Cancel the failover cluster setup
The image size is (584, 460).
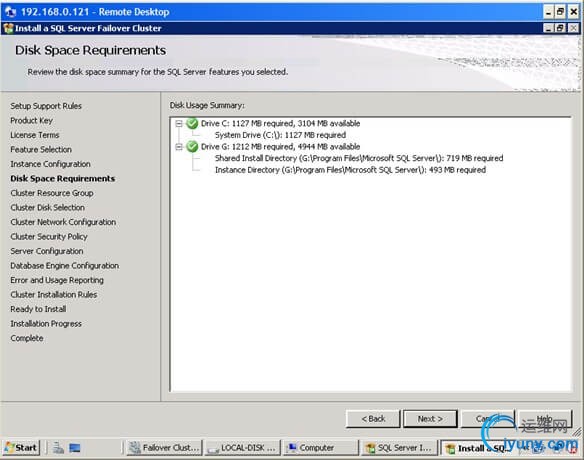pos(488,419)
